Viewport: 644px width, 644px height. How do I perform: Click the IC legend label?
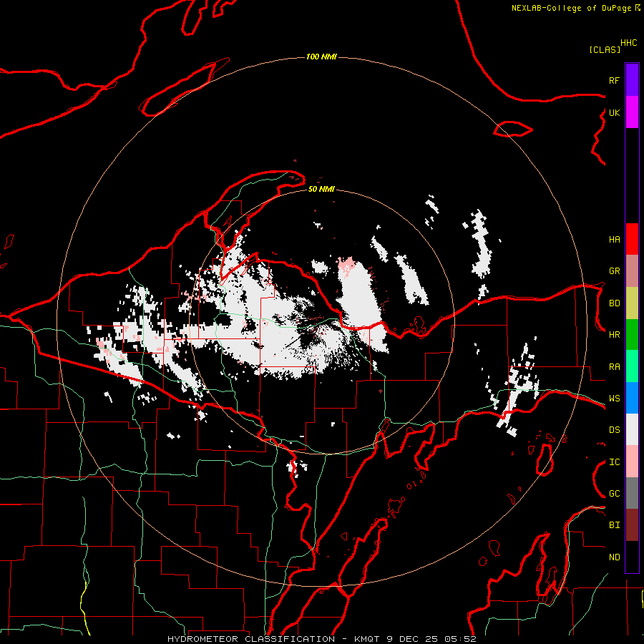point(614,462)
